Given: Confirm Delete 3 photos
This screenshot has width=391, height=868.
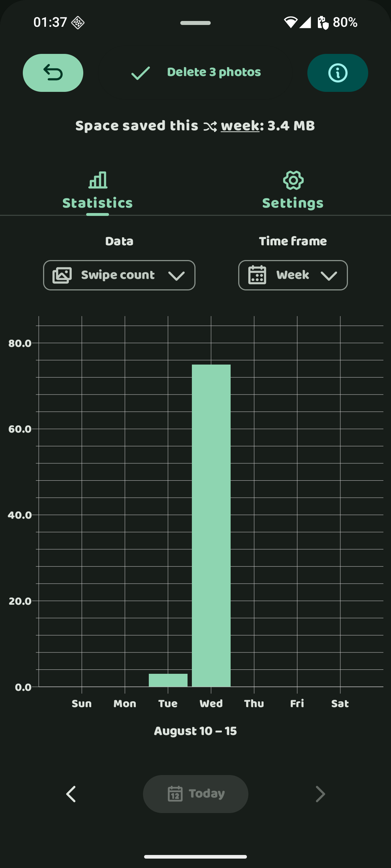Looking at the screenshot, I should coord(195,73).
